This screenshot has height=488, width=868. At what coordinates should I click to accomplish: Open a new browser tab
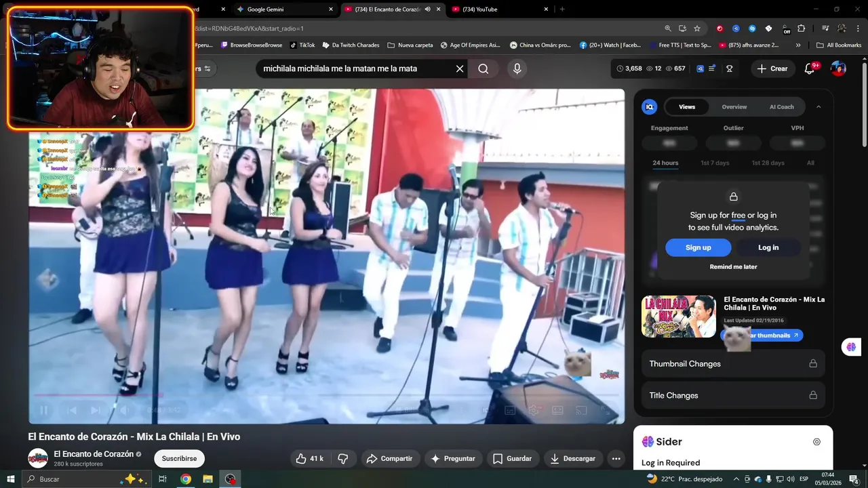coord(562,9)
